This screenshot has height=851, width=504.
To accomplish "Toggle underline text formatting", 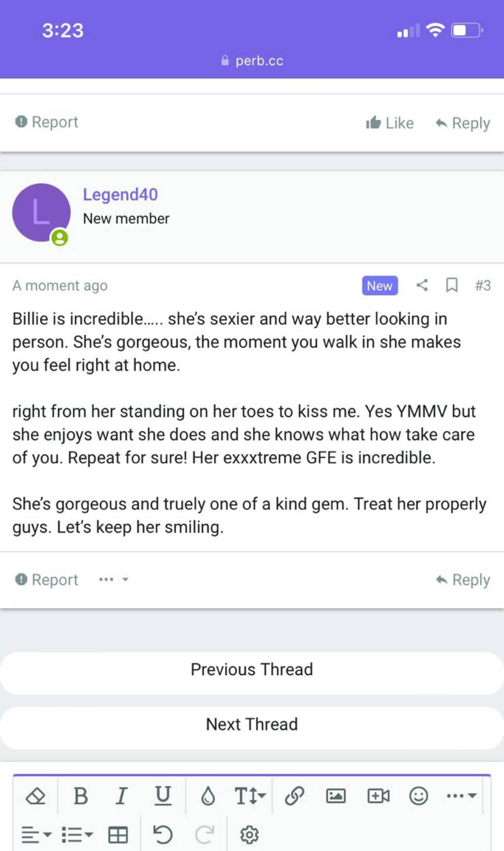I will coord(162,796).
